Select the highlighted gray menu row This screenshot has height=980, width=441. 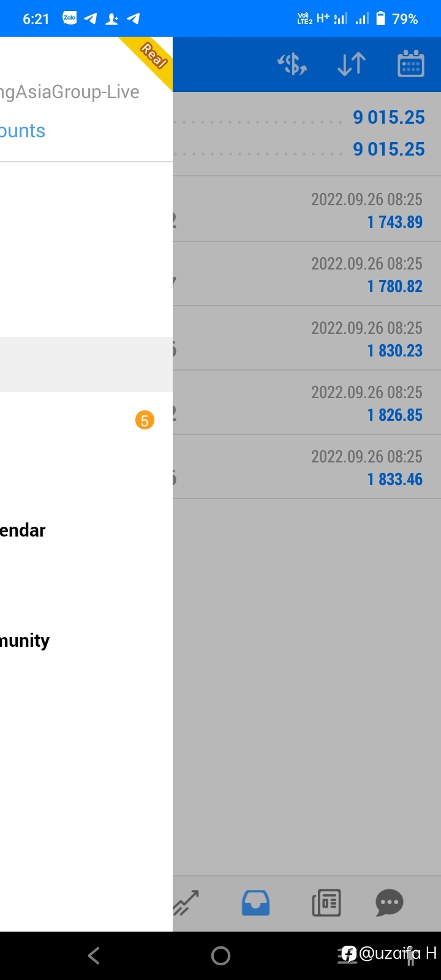pyautogui.click(x=86, y=364)
